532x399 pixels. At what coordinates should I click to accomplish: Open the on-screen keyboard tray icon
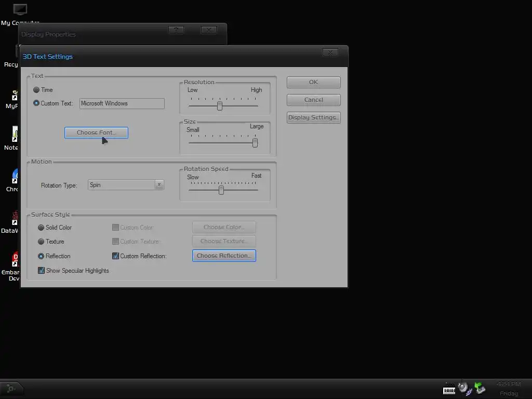(449, 389)
